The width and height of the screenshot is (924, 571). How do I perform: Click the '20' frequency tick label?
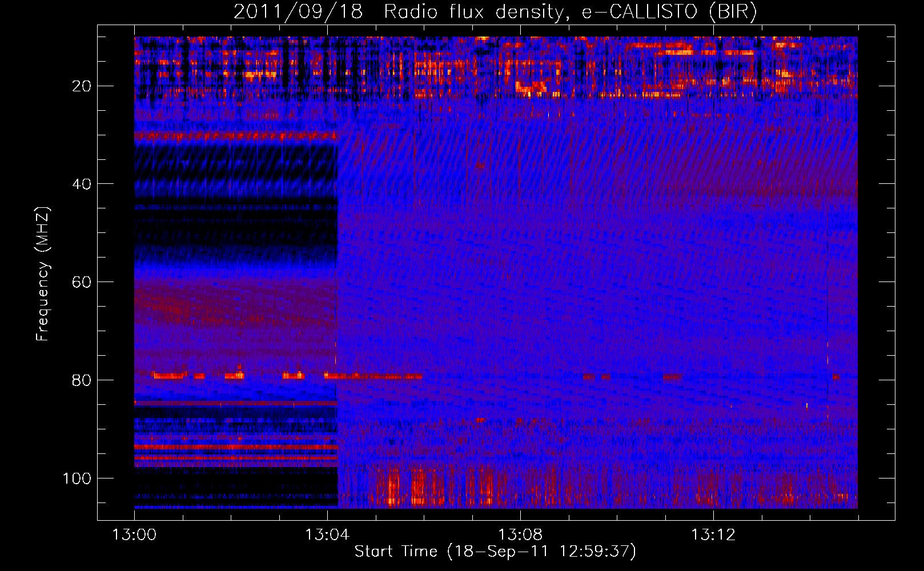click(x=81, y=86)
